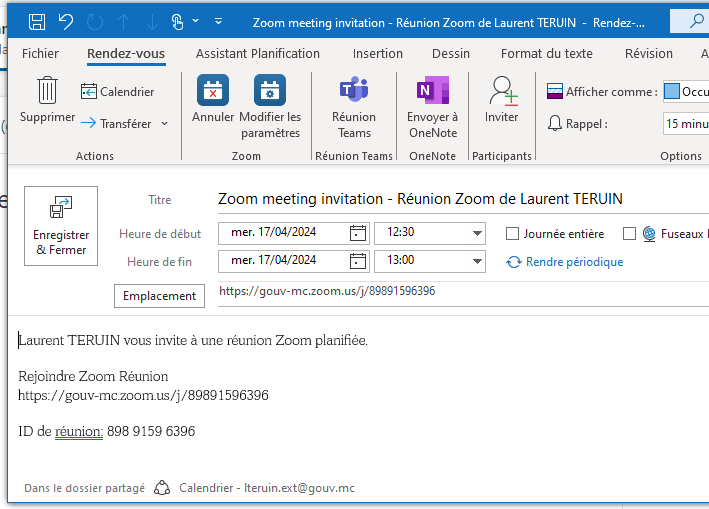Tick the Fuseaux horaires checkbox

tap(629, 234)
